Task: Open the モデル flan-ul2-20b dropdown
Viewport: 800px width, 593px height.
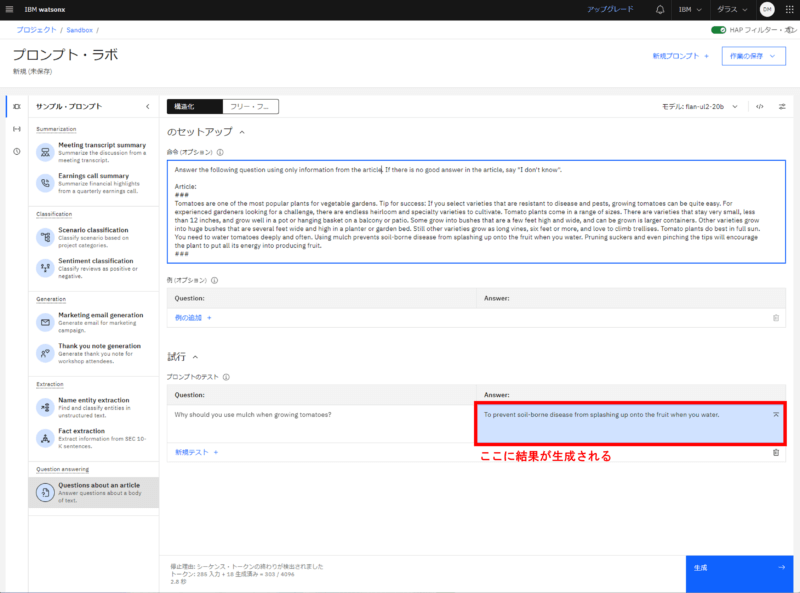Action: pyautogui.click(x=699, y=107)
